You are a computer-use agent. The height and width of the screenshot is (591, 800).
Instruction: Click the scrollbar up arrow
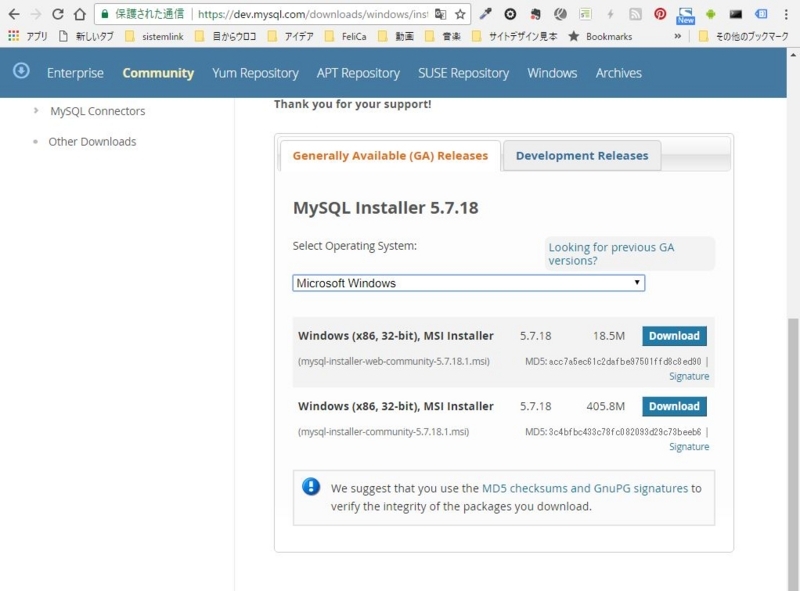click(x=793, y=54)
